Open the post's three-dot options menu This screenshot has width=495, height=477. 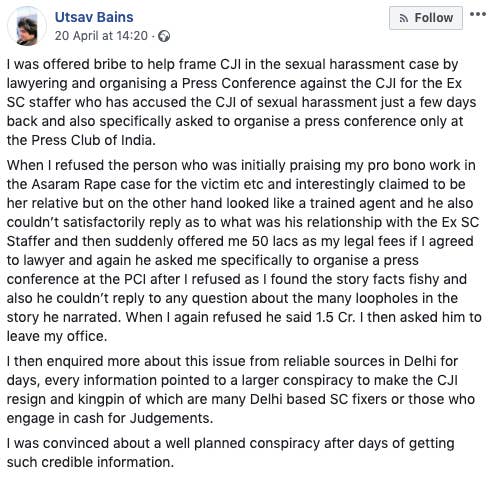click(478, 14)
